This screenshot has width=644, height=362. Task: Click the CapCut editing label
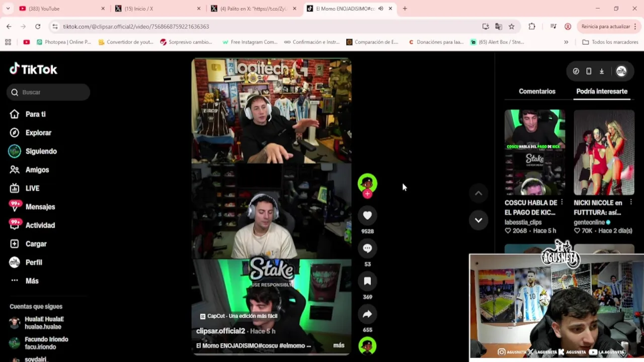click(x=239, y=316)
